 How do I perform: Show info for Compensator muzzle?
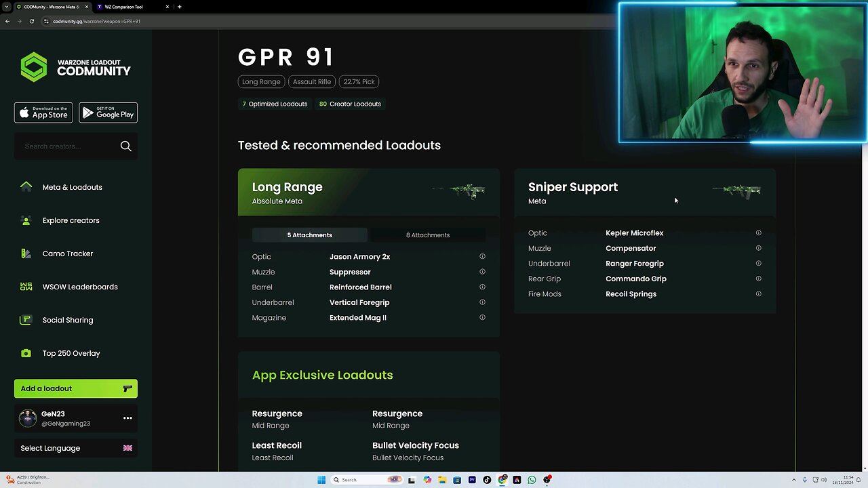[x=758, y=248]
